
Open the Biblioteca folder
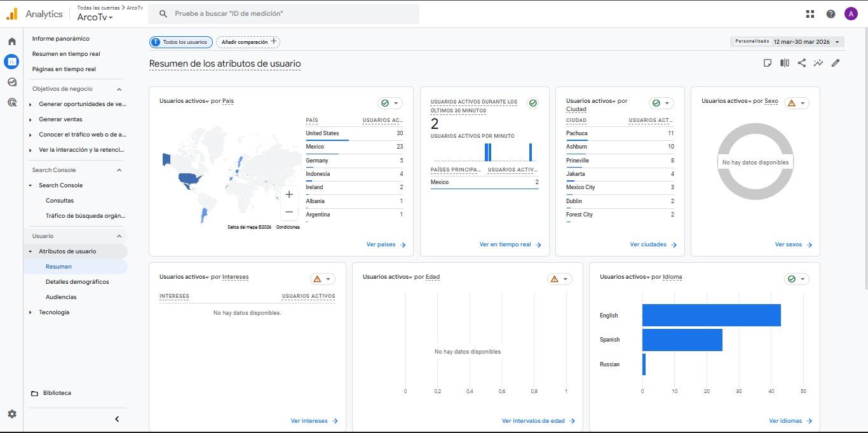[x=51, y=393]
